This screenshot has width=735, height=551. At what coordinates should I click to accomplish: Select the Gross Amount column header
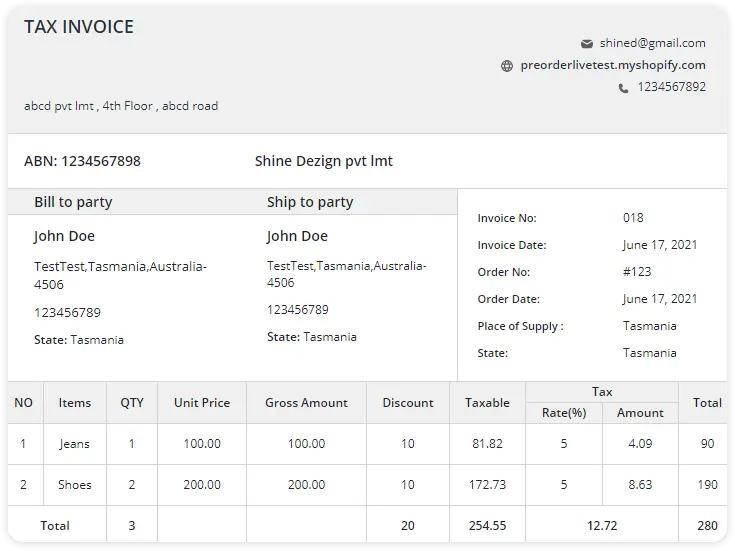point(306,403)
